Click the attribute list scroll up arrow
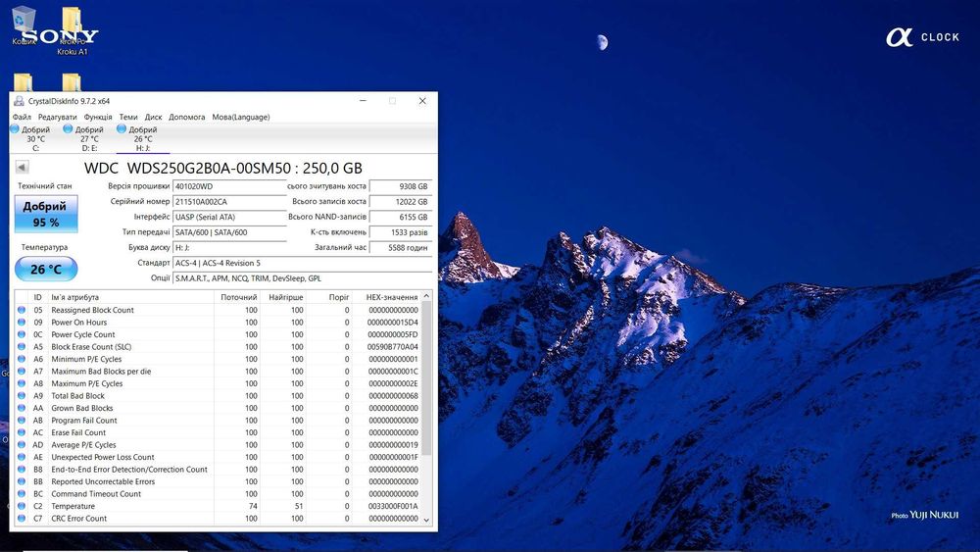This screenshot has height=552, width=980. click(x=427, y=296)
